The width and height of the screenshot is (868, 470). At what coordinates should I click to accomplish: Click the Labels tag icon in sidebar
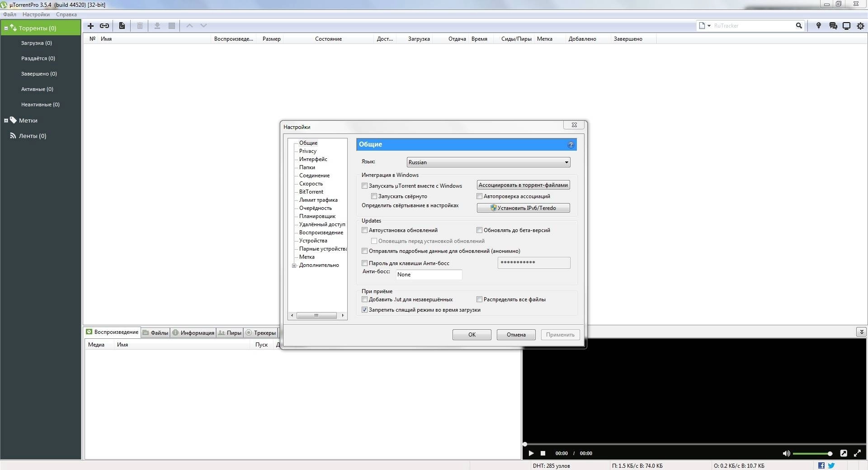click(x=13, y=120)
